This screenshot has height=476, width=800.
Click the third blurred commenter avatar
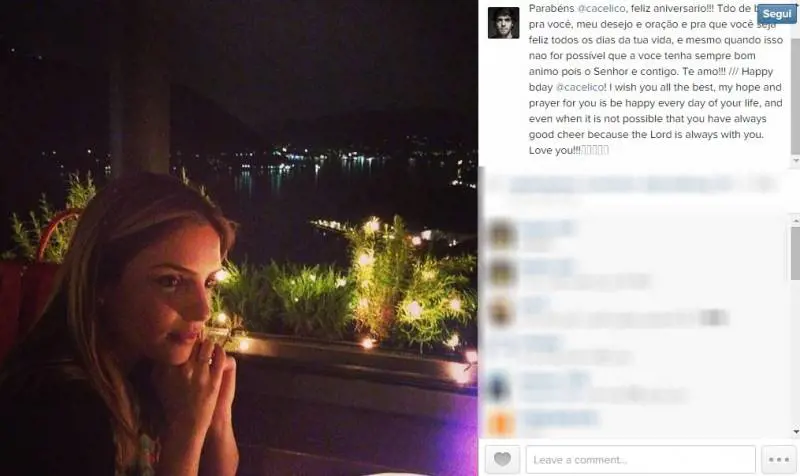[501, 311]
